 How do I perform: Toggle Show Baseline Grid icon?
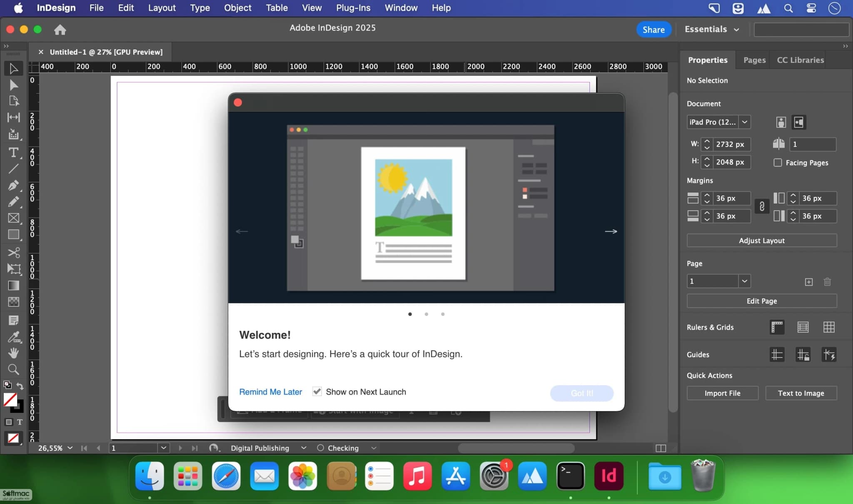click(803, 327)
